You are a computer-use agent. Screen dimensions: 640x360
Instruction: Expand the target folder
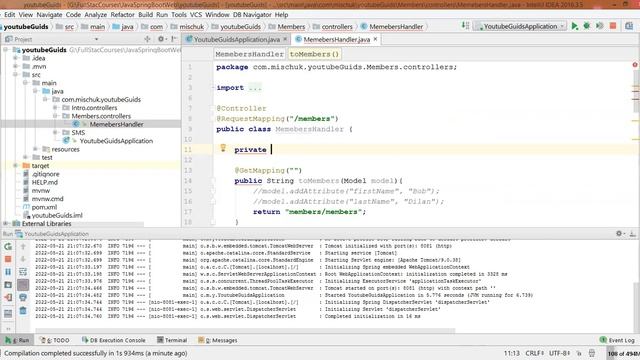coord(16,166)
